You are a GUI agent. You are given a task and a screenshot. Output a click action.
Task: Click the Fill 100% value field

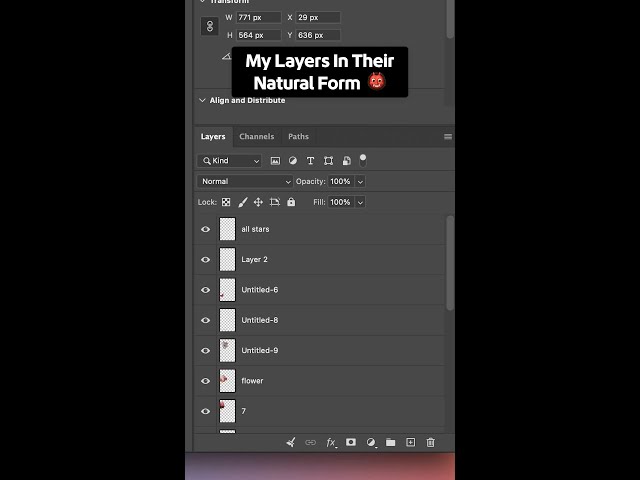coord(341,202)
